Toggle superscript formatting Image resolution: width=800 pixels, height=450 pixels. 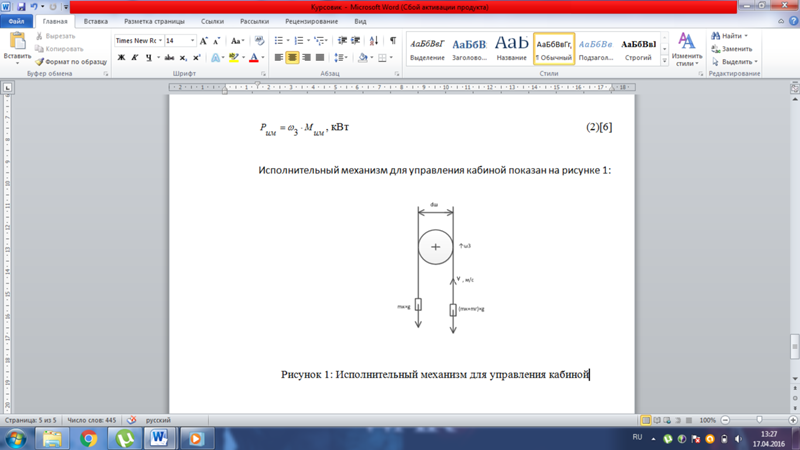click(x=197, y=58)
